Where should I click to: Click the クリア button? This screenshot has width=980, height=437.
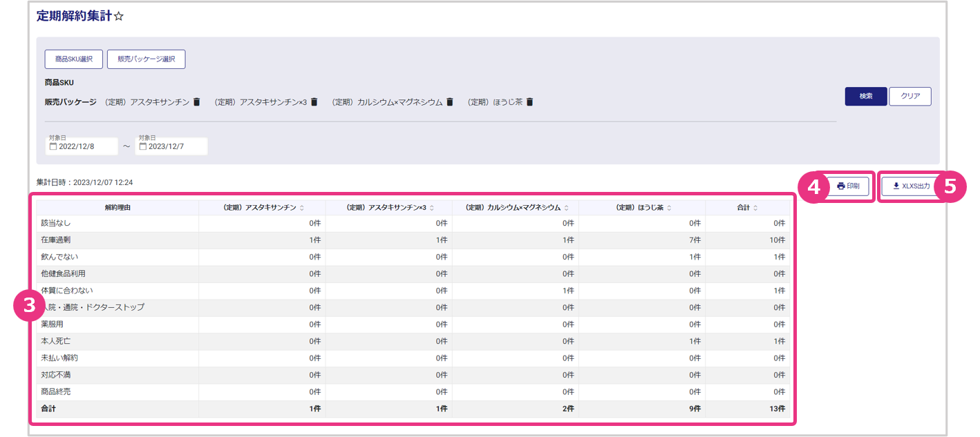(x=910, y=97)
